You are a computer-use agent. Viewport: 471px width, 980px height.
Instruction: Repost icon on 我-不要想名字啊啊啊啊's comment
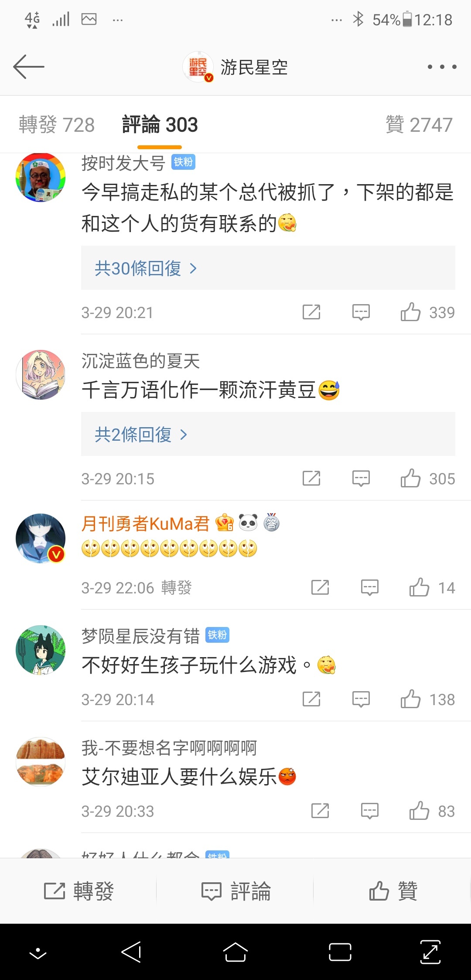(x=320, y=811)
